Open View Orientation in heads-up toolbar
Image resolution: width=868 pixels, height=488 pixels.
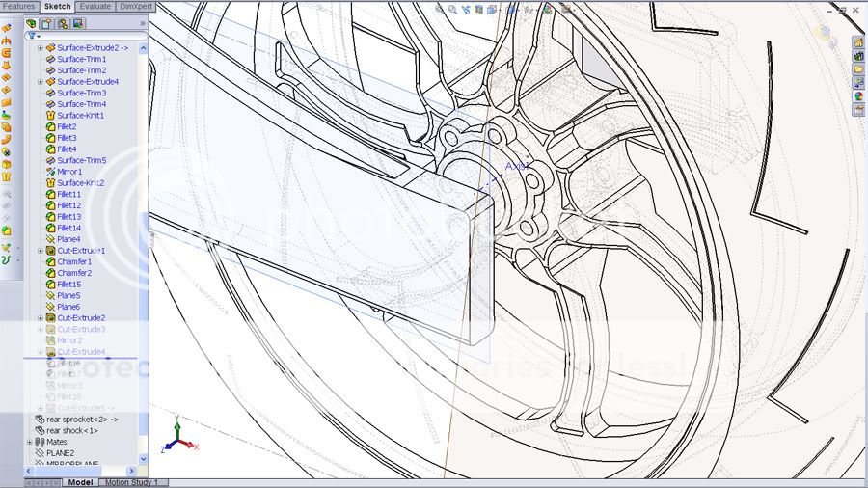pyautogui.click(x=492, y=9)
